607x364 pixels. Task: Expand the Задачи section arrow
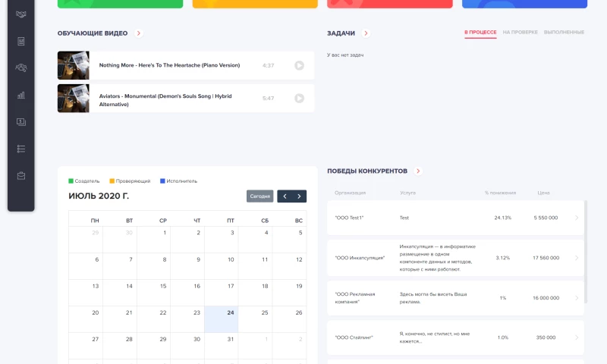coord(366,33)
